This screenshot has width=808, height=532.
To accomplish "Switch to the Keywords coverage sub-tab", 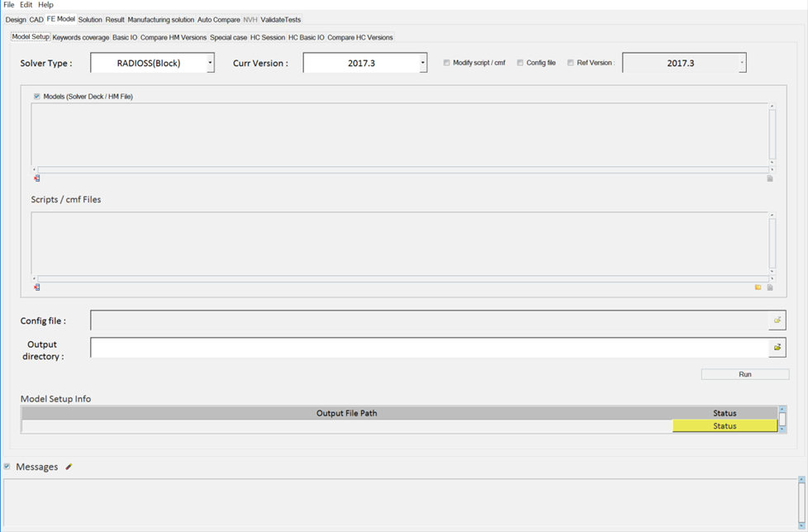I will (x=81, y=38).
